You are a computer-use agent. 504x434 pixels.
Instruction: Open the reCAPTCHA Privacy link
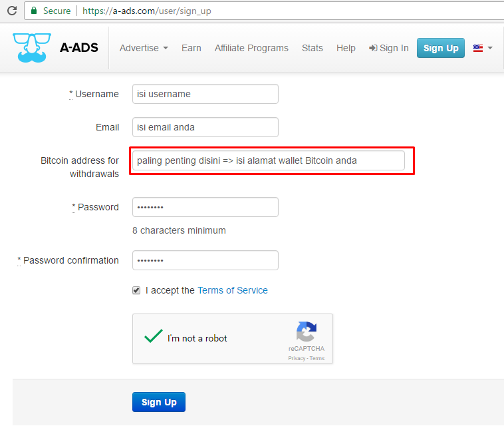pos(297,358)
